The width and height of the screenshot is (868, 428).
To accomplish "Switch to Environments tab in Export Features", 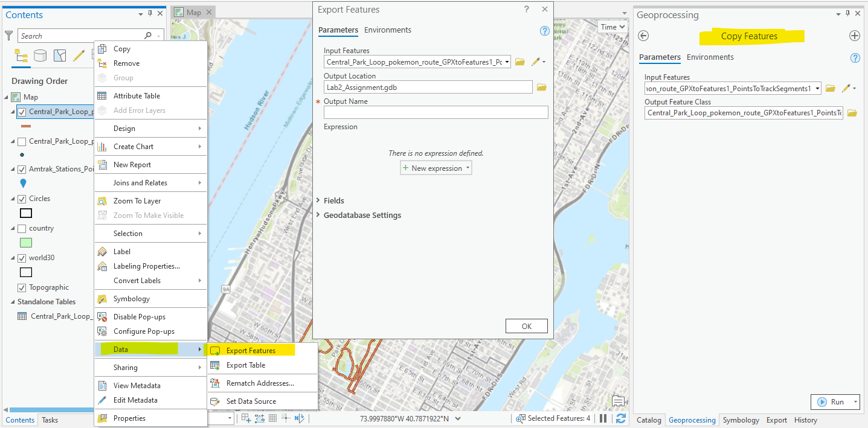I will coord(387,30).
